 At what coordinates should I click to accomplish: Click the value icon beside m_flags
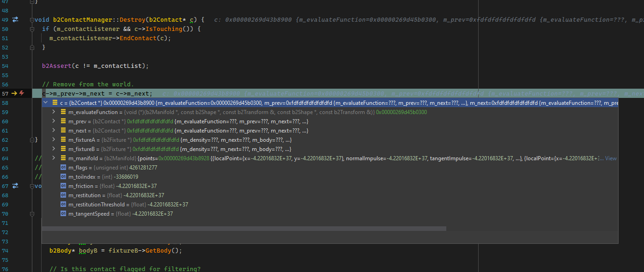[63, 167]
